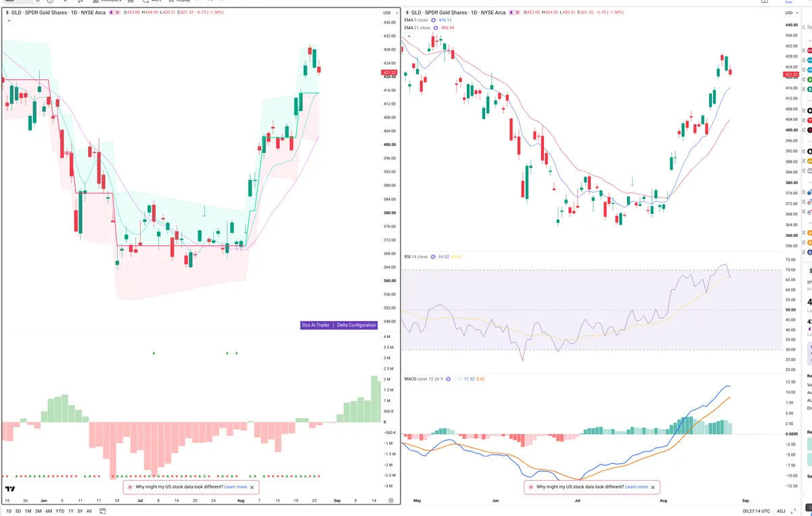Click the MACD value 11.52
Viewport: 812px width, 516px height.
470,379
